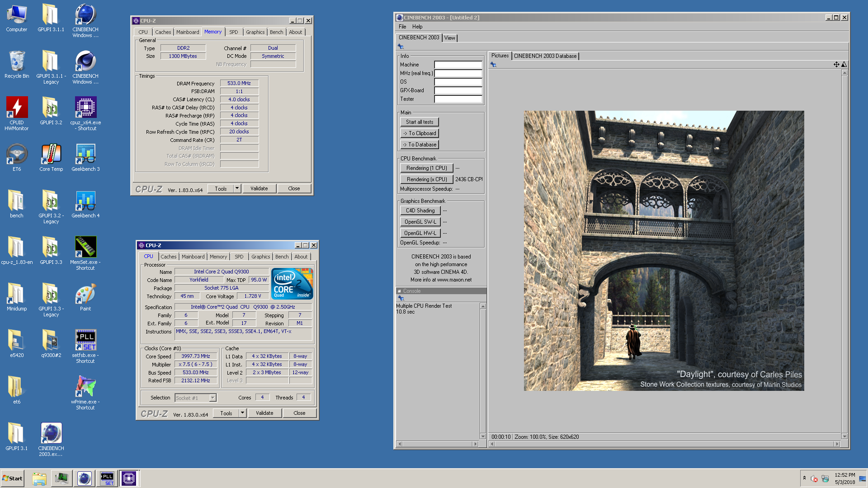868x488 pixels.
Task: Click picture panel vertical scrollbar down arrow
Action: click(x=844, y=436)
